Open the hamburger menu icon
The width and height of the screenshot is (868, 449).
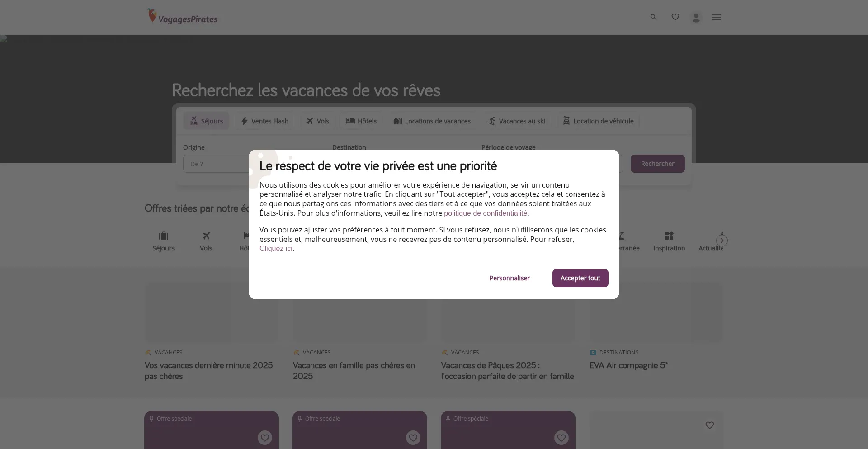[x=716, y=17]
